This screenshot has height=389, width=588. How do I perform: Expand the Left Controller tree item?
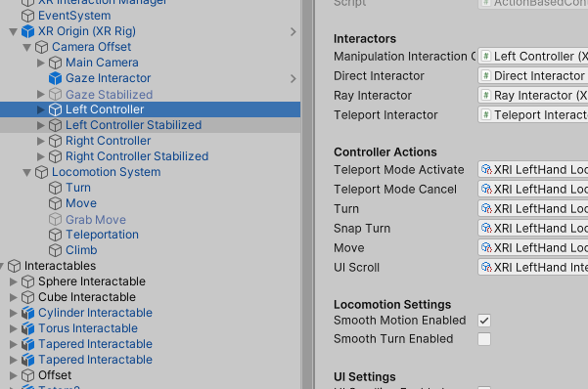coord(41,109)
